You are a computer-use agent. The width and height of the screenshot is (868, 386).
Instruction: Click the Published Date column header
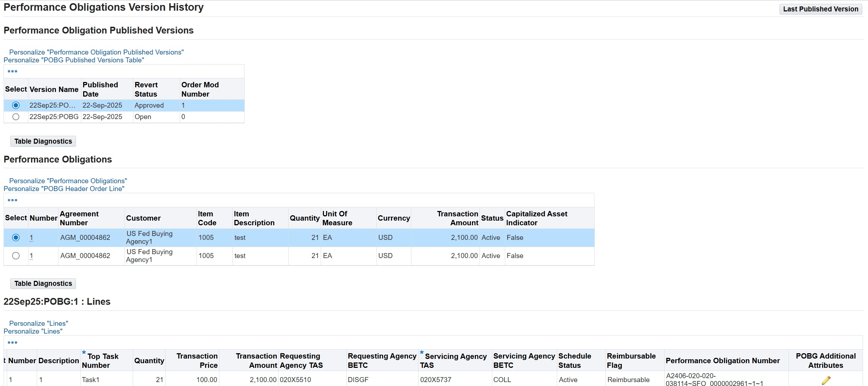[100, 89]
